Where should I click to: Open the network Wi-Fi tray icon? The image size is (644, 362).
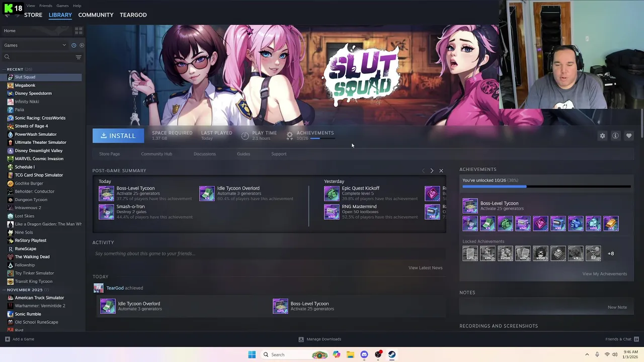pyautogui.click(x=607, y=354)
